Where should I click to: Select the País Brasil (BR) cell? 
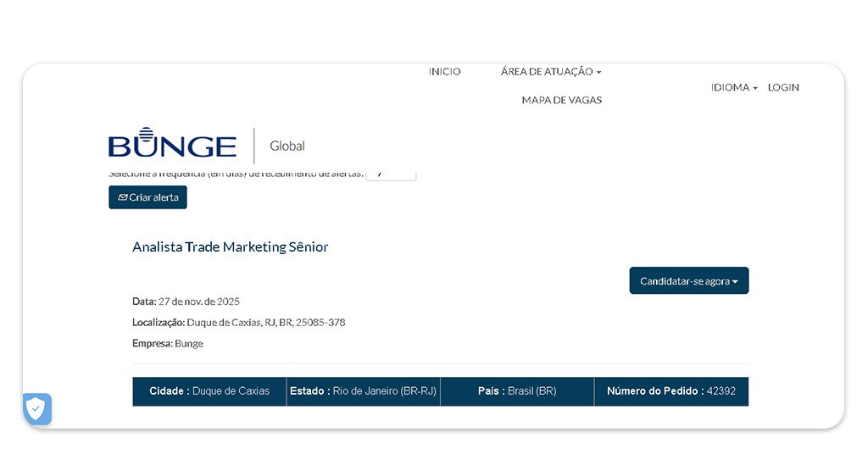[x=517, y=391]
